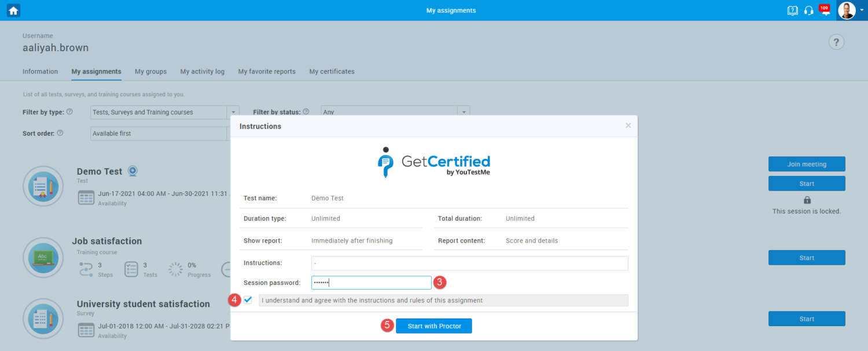This screenshot has height=351, width=868.
Task: Open the My certificates tab
Action: click(332, 72)
